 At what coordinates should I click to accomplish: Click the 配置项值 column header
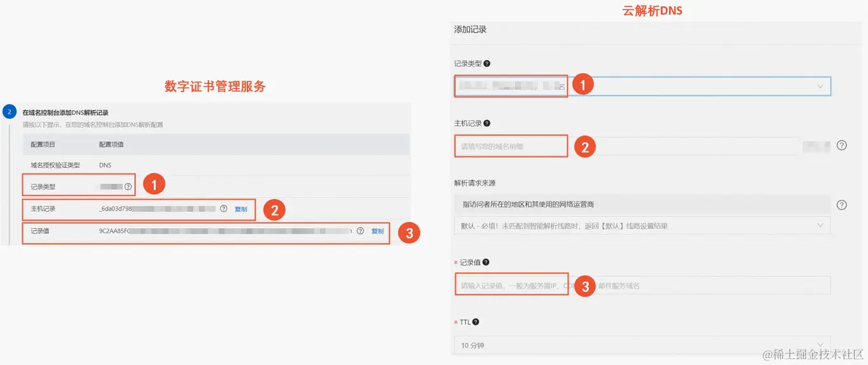pyautogui.click(x=111, y=144)
